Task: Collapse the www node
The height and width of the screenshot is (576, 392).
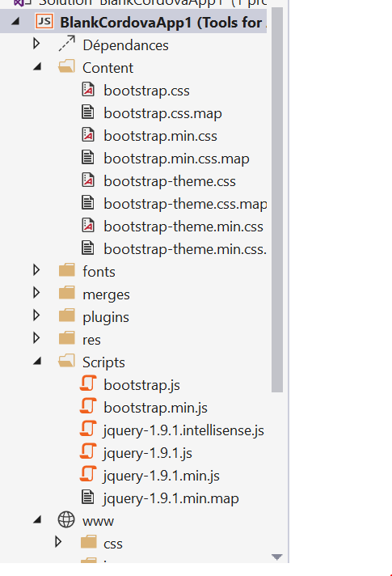Action: coord(37,520)
